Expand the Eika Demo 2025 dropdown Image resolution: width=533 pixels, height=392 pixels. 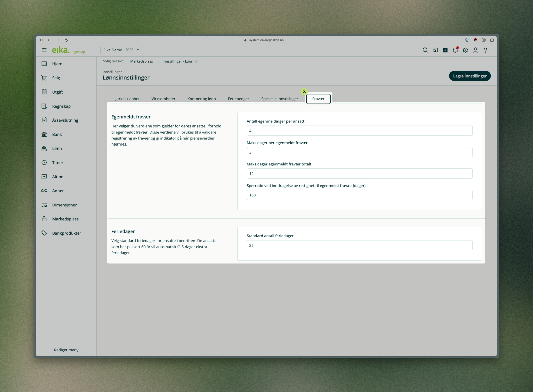pyautogui.click(x=121, y=50)
